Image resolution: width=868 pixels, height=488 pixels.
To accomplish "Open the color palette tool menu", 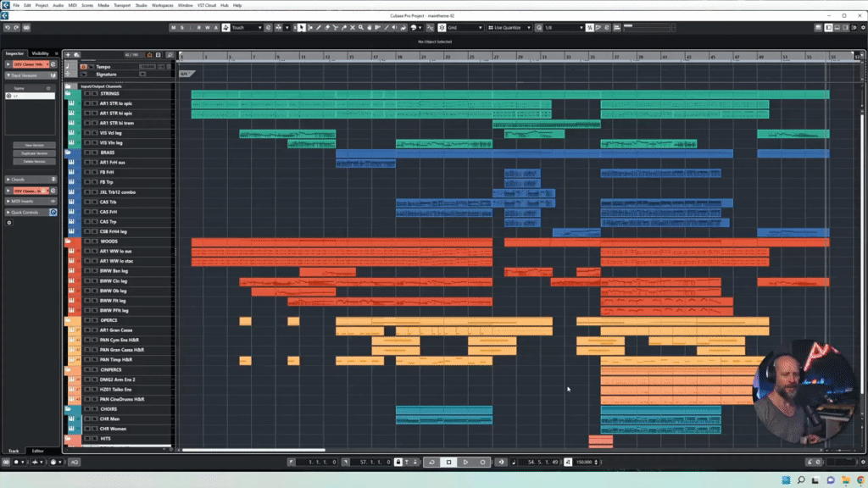I will (x=415, y=28).
